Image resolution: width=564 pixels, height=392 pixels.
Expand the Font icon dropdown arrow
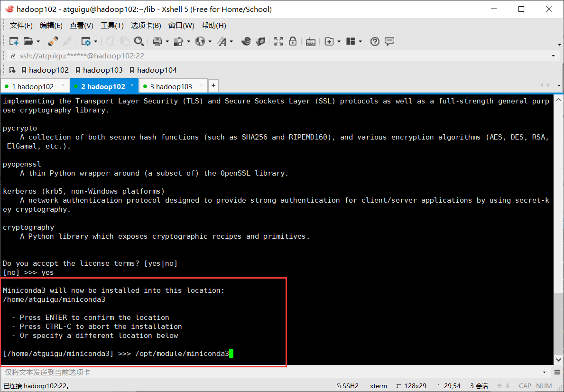click(x=231, y=42)
